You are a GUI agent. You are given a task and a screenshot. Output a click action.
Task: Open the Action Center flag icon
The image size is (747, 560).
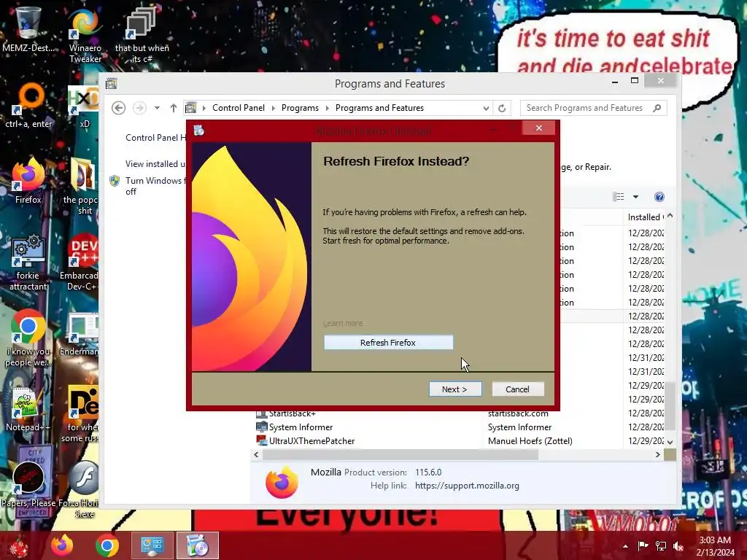(x=643, y=546)
